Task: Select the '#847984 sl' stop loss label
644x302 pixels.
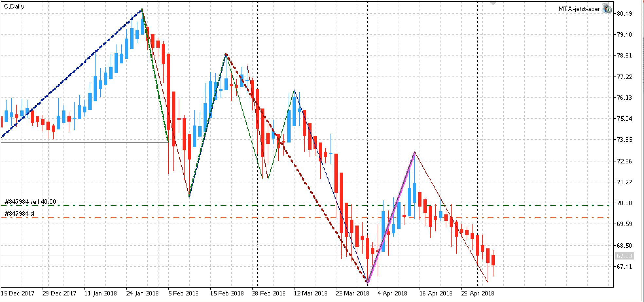Action: tap(19, 213)
